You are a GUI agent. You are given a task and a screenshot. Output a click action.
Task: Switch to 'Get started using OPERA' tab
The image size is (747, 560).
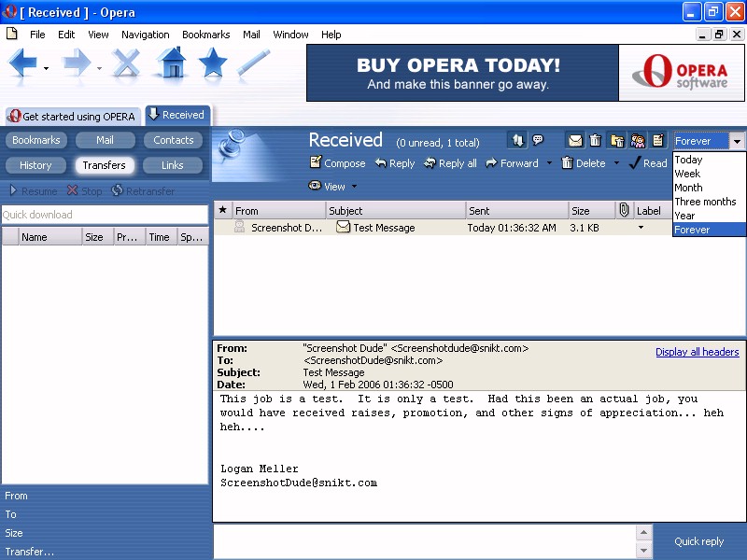(x=72, y=117)
